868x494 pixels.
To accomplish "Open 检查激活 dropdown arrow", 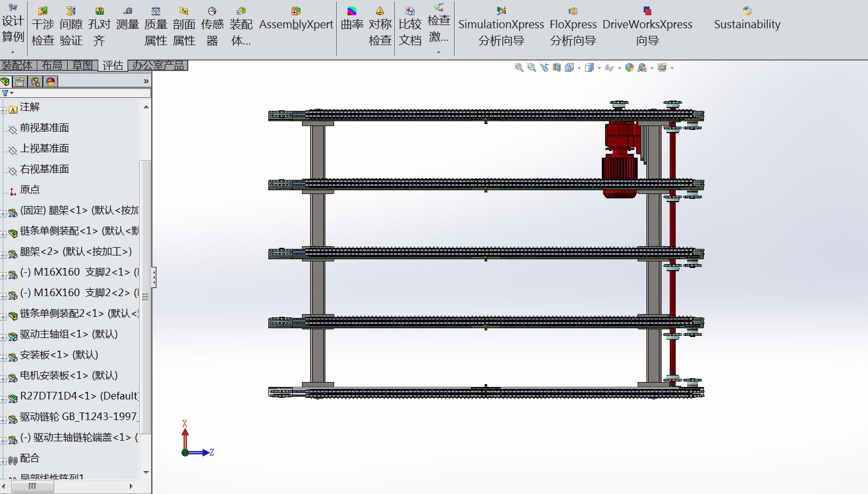I will (x=438, y=52).
